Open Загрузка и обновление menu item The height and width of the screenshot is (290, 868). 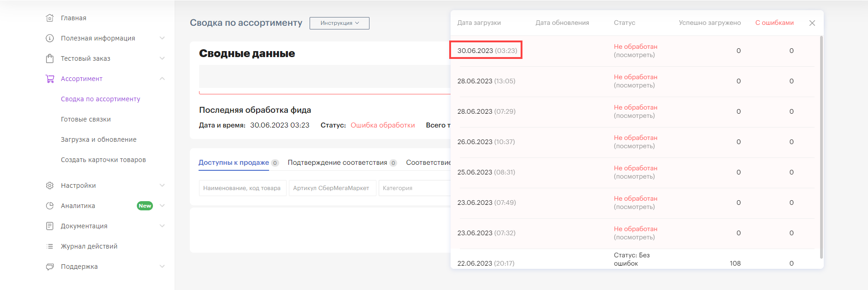[x=99, y=139]
